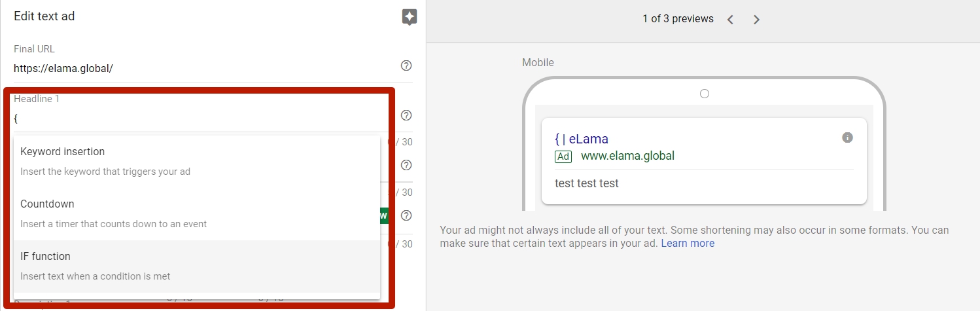Click the help icon for the second headline field
This screenshot has width=980, height=311.
click(x=406, y=165)
